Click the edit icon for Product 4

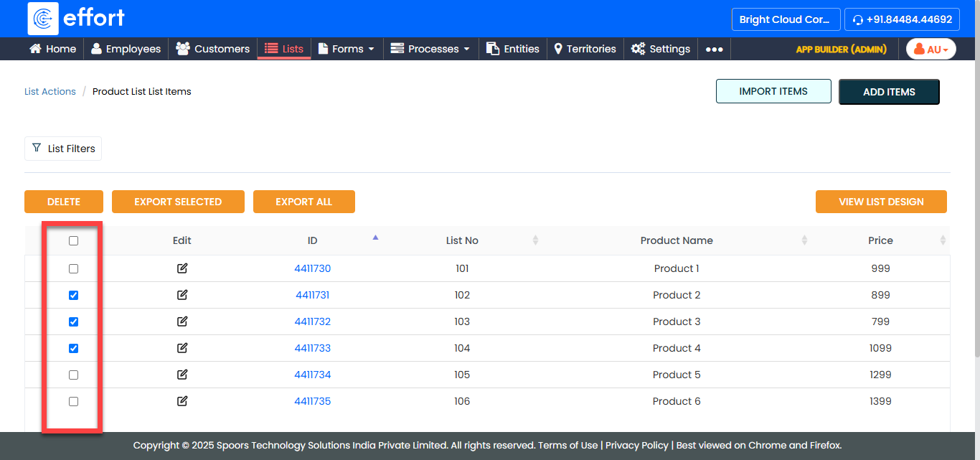182,348
